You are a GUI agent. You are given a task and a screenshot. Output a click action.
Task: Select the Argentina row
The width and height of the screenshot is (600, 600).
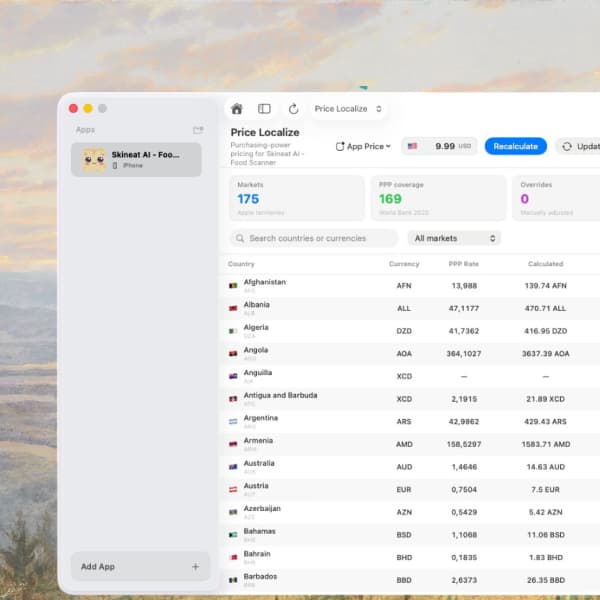click(x=410, y=422)
